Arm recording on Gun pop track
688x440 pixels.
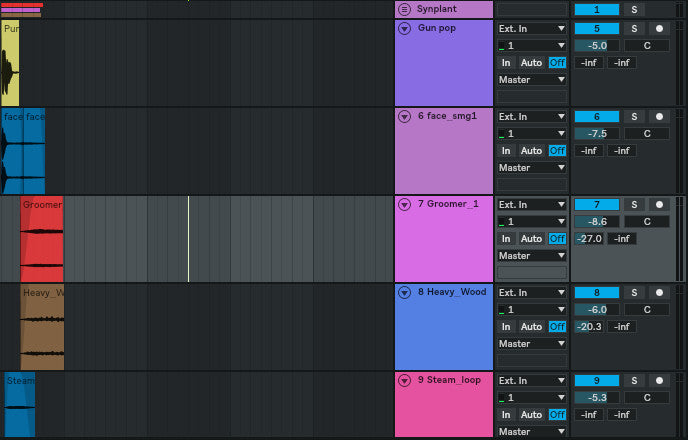click(659, 29)
